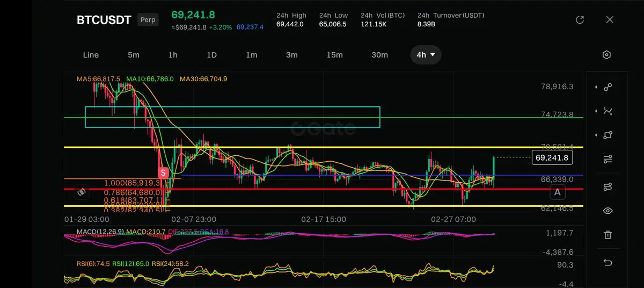This screenshot has width=644, height=288.
Task: Select the 1h timeframe
Action: coord(173,55)
